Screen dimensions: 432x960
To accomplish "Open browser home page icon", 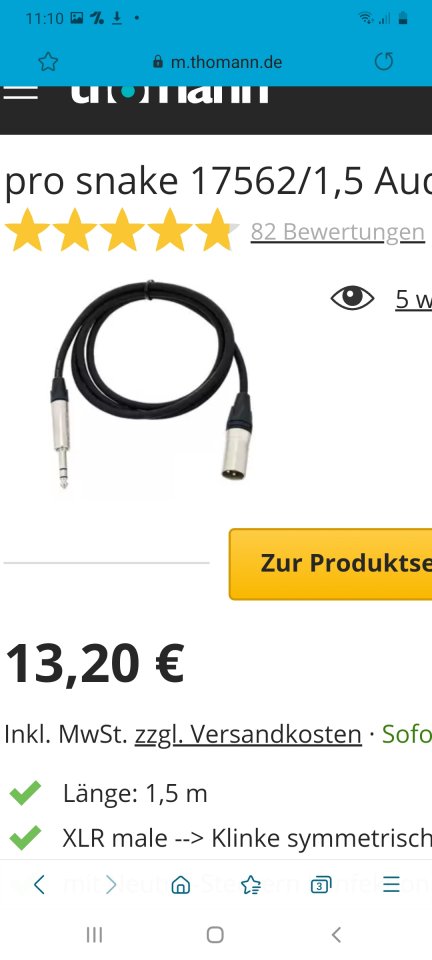I will 181,885.
